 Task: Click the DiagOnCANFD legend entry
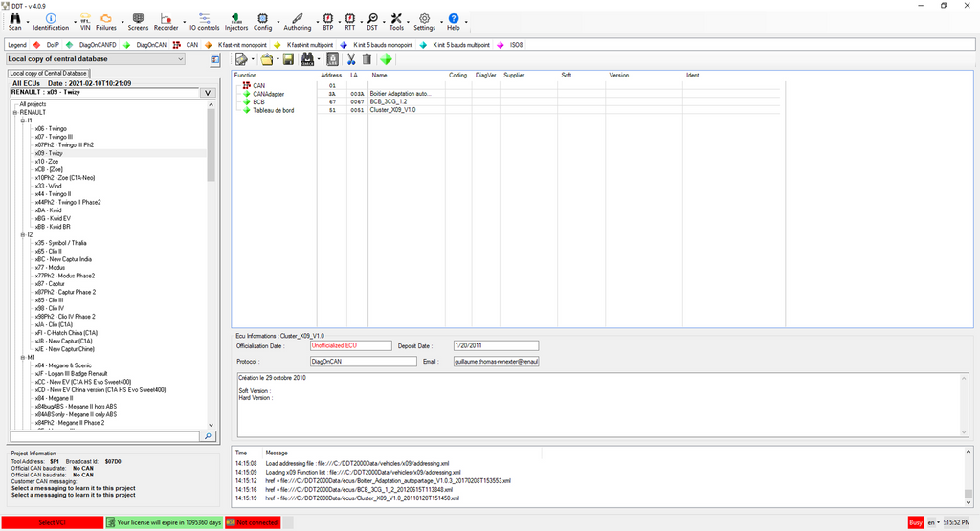tap(91, 45)
